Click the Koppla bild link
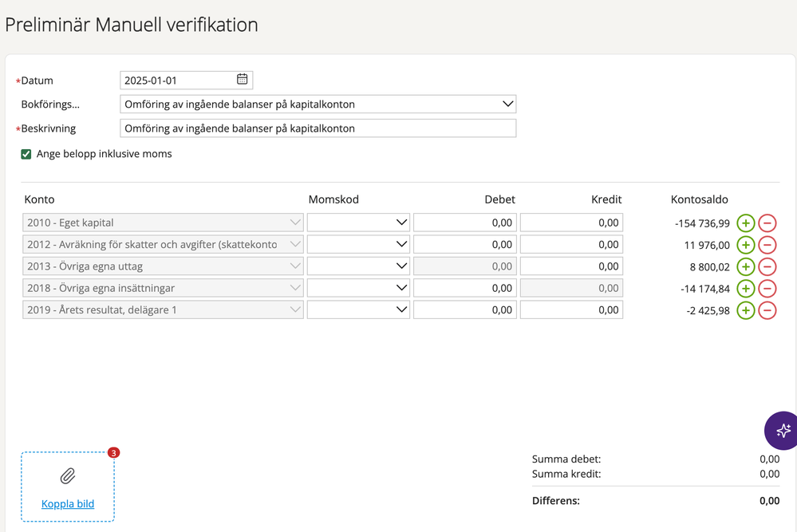This screenshot has width=797, height=532. pos(68,504)
